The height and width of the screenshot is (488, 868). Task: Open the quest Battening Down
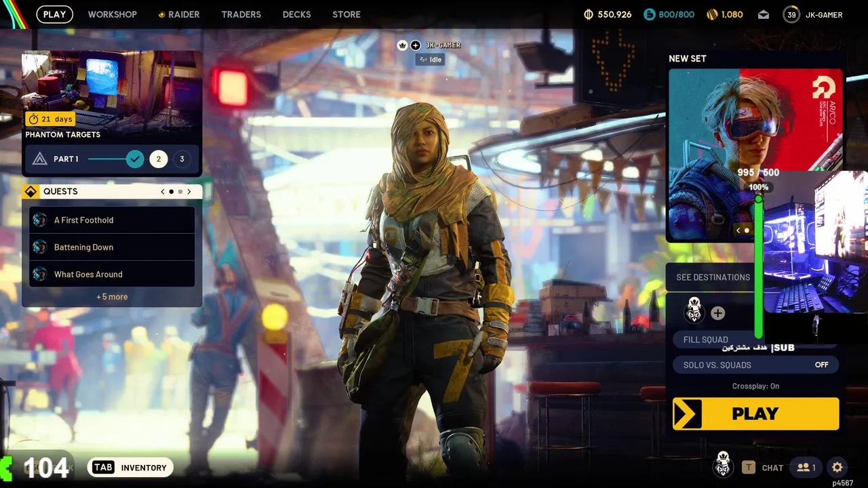coord(112,247)
